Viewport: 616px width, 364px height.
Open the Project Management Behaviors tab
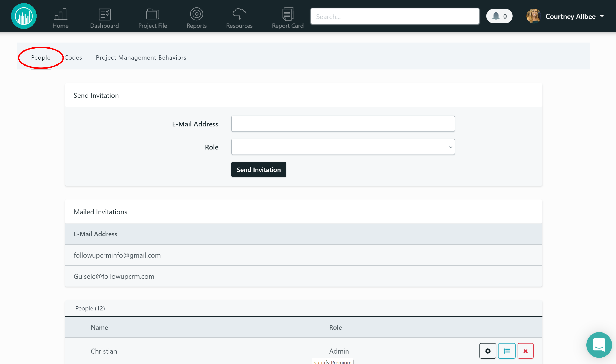[x=141, y=58]
